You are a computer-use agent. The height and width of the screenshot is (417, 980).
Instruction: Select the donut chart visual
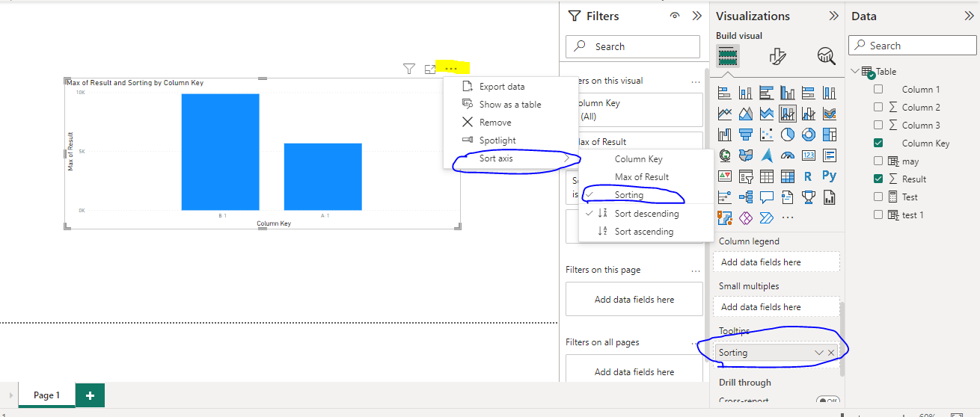808,135
